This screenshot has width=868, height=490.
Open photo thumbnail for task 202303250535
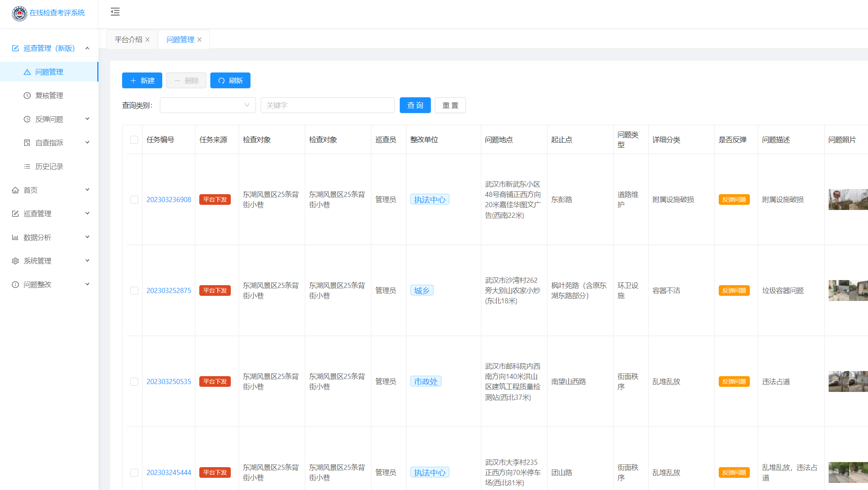[x=848, y=382]
